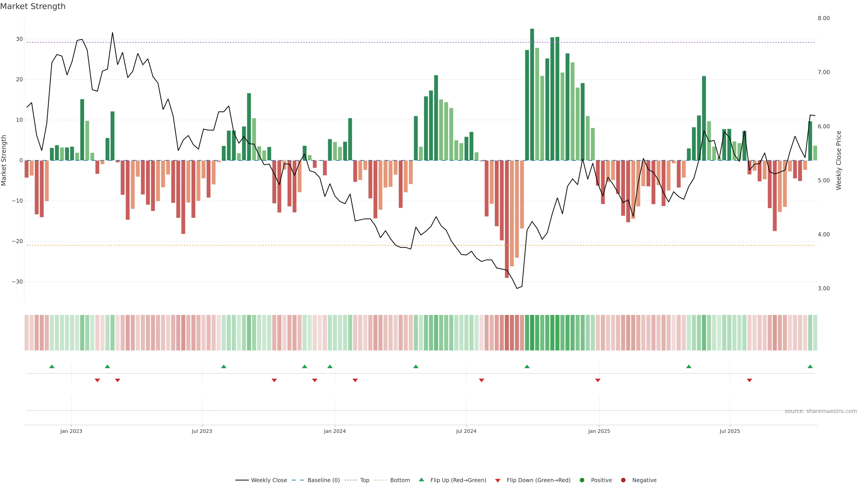Click the green flip-up marker after Jul 2023
Image resolution: width=868 pixels, height=488 pixels.
point(224,366)
